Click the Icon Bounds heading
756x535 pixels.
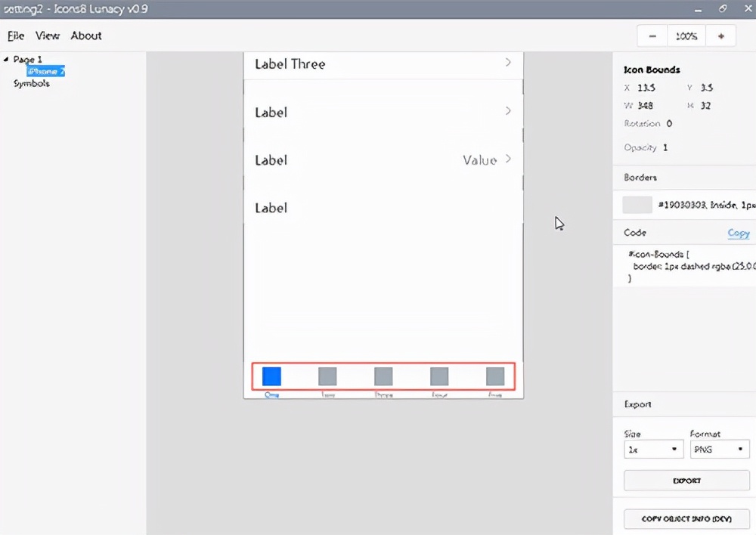652,70
